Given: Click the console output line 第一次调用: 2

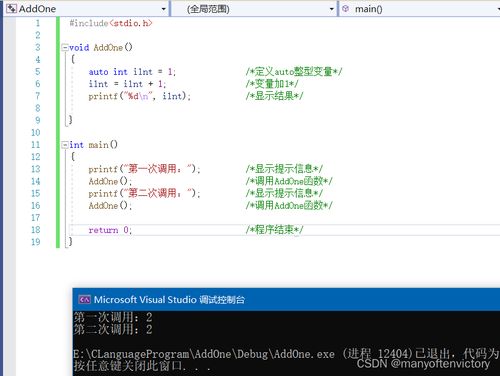Looking at the screenshot, I should [113, 317].
